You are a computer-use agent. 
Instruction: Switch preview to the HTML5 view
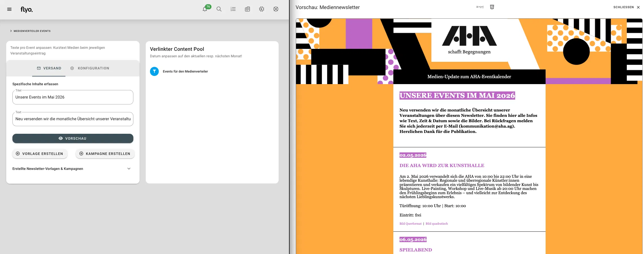492,7
